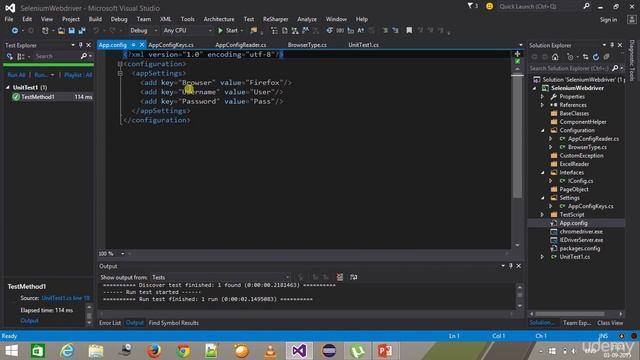
Task: Click the feedback smiley icon in title bar
Action: coord(489,6)
